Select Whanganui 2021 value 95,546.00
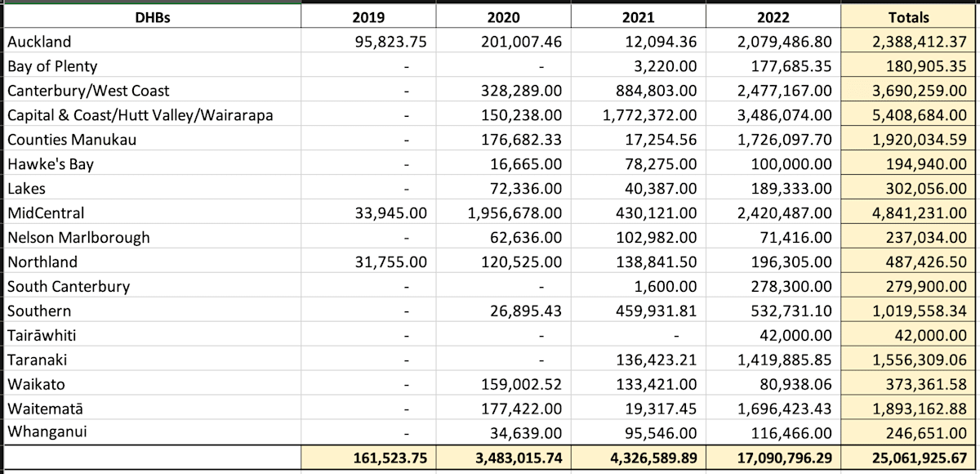980x474 pixels. (x=661, y=434)
